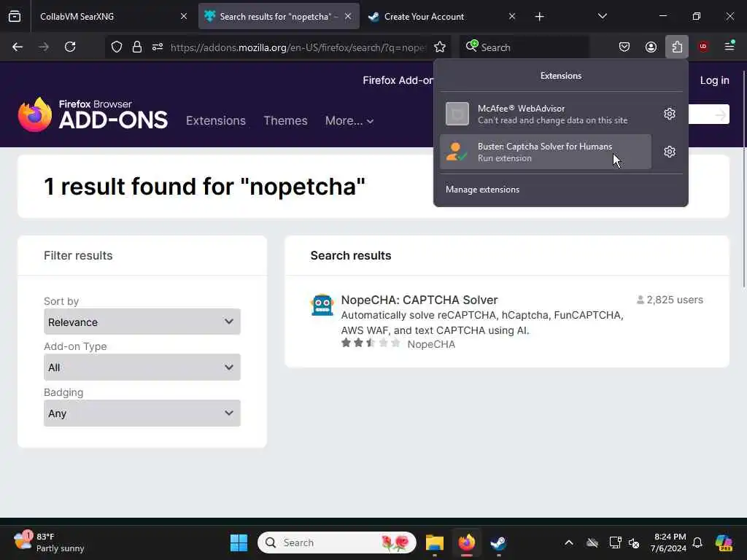Click the Log in link

[x=714, y=80]
